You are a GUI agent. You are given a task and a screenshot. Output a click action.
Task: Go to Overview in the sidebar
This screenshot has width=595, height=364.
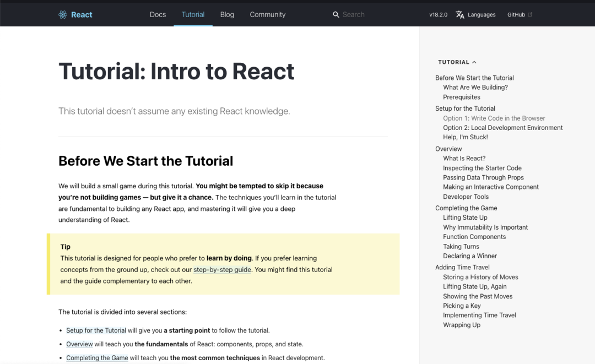[x=448, y=149]
